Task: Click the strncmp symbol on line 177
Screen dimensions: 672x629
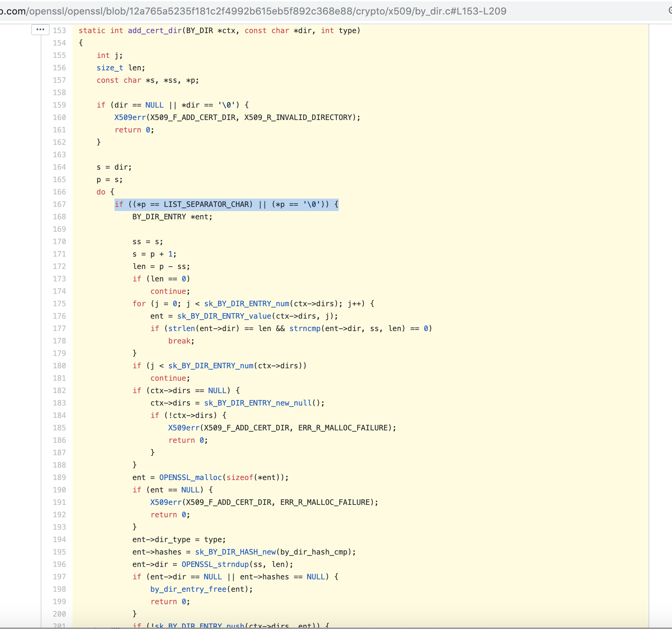Action: 304,328
